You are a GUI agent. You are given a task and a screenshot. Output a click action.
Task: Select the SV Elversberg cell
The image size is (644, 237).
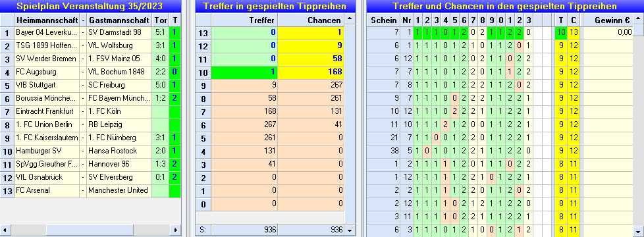click(119, 177)
